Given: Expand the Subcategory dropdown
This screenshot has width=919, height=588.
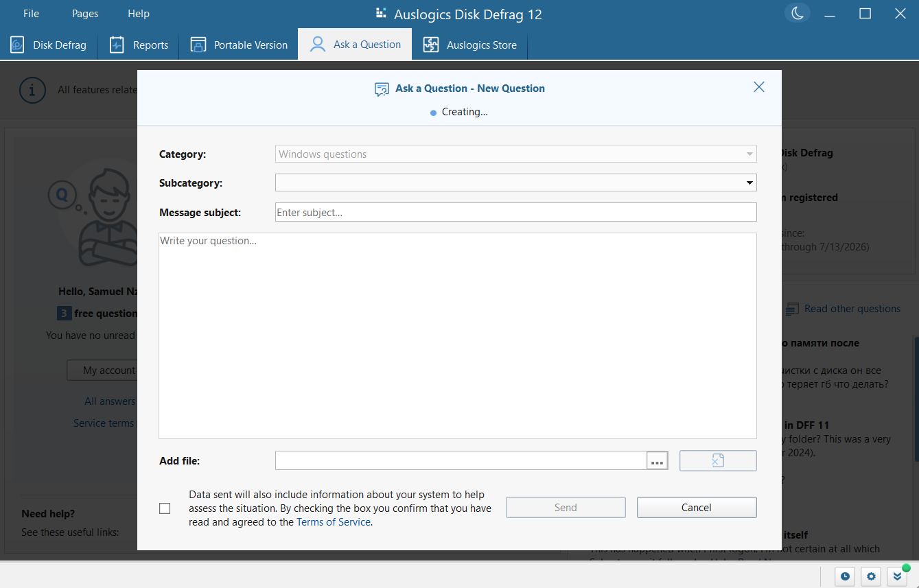Looking at the screenshot, I should pyautogui.click(x=748, y=183).
